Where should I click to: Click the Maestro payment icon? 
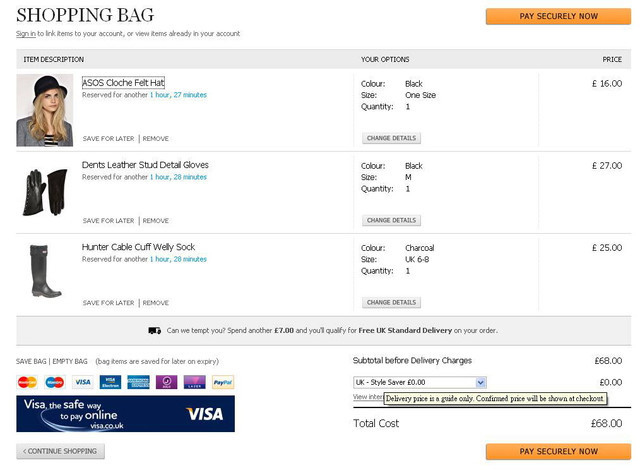pyautogui.click(x=55, y=382)
